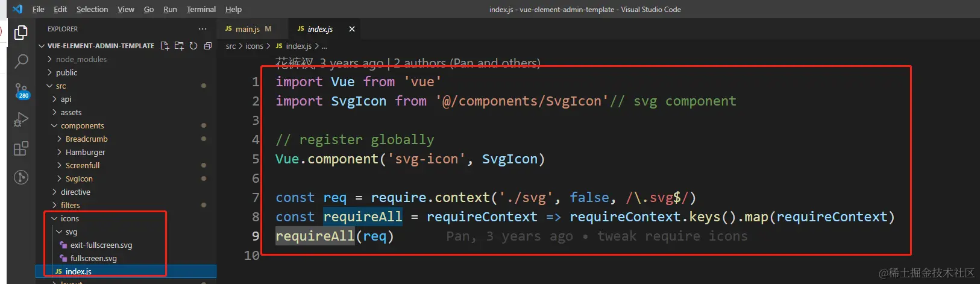Open the Go menu
Screen dimensions: 980x284
149,9
